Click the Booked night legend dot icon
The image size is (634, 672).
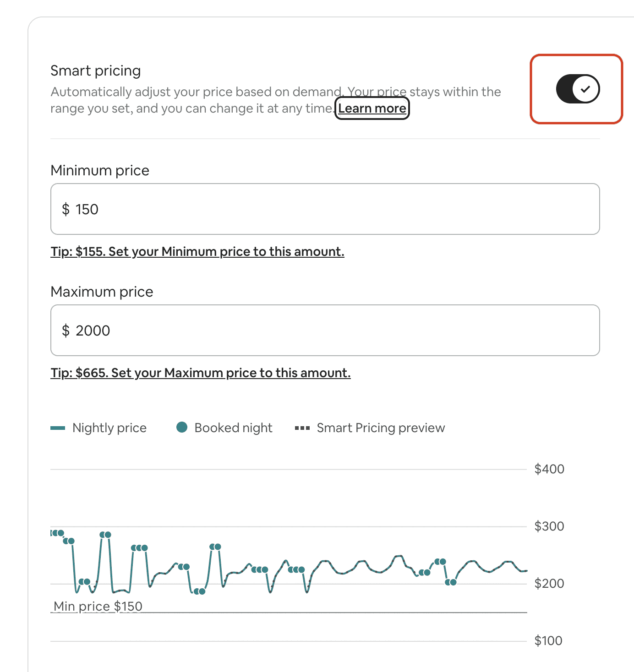(x=182, y=427)
